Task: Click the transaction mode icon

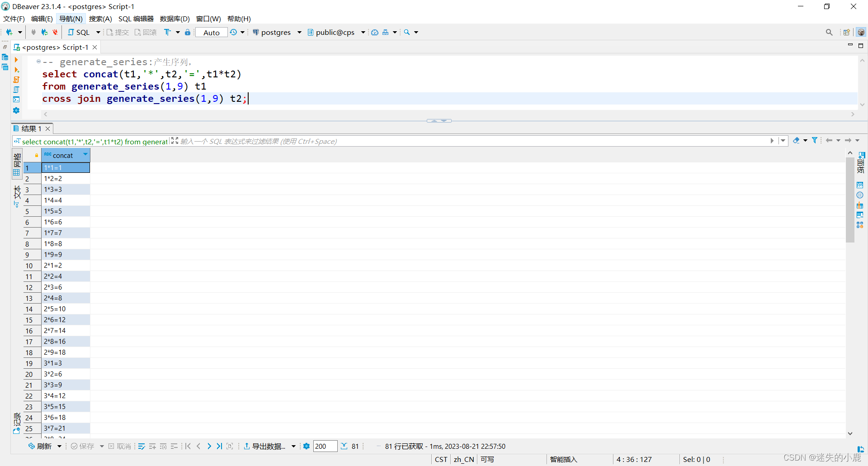Action: tap(167, 32)
